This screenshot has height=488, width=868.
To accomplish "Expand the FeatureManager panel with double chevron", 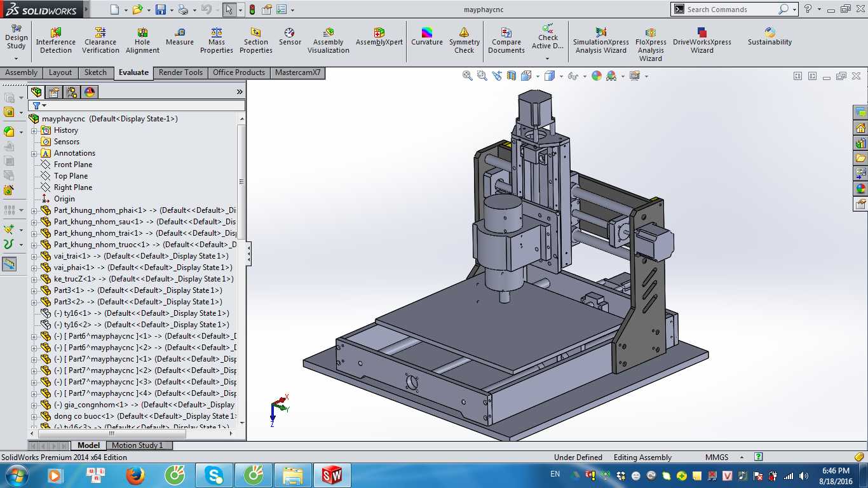I will (240, 92).
